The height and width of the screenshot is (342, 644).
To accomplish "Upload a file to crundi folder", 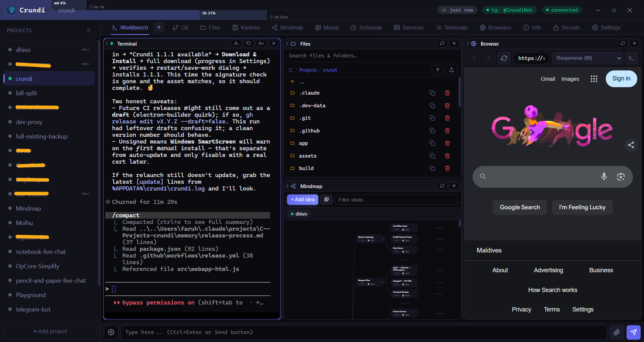I will [x=451, y=70].
